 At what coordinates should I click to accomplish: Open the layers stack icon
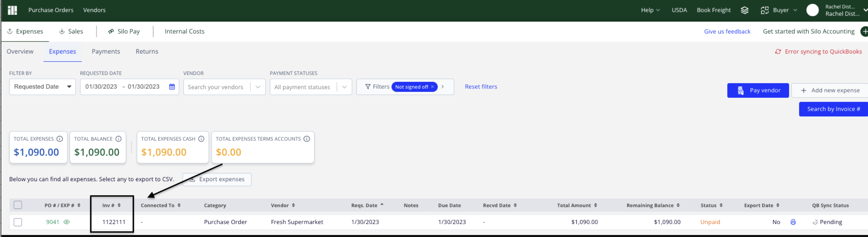745,10
